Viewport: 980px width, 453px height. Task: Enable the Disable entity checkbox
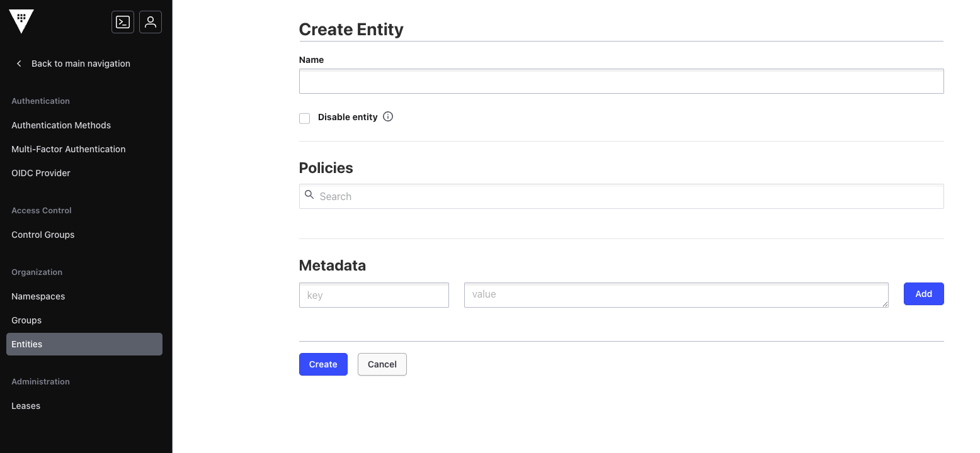tap(305, 118)
